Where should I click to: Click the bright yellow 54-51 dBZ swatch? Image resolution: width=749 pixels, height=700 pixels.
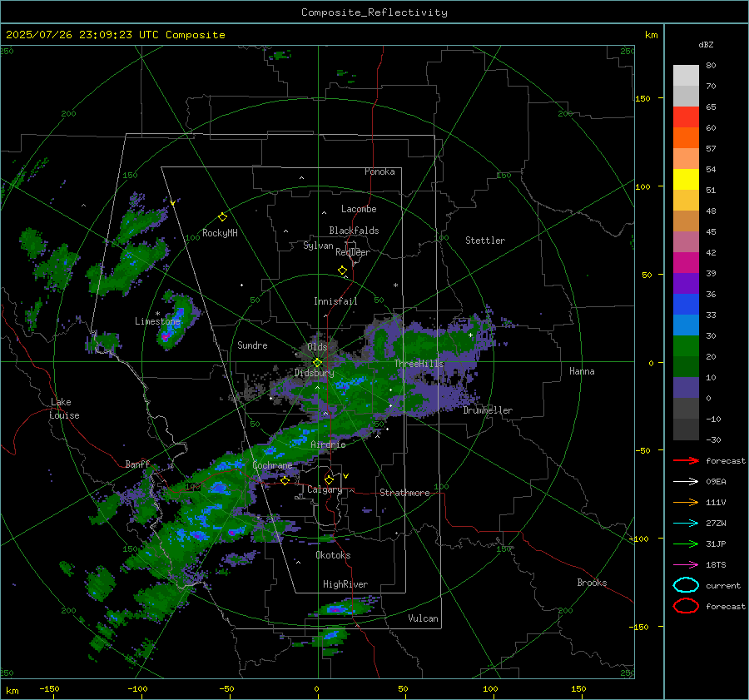pos(686,180)
